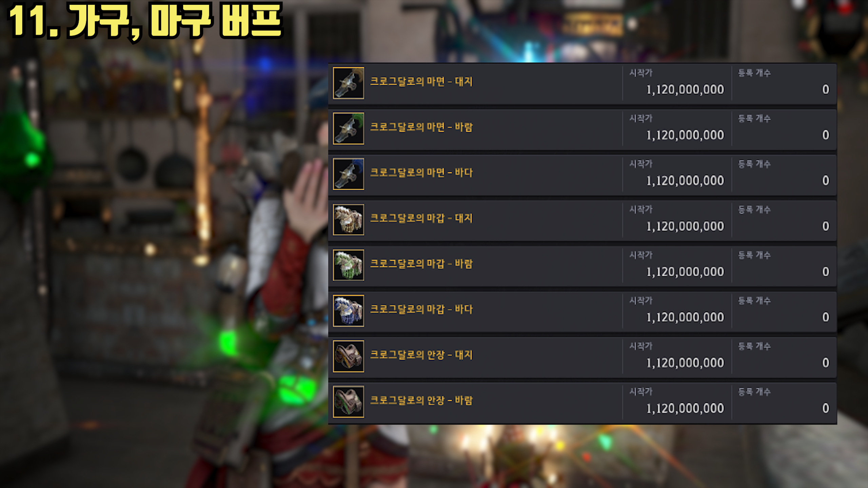Select item name 크로그달로의 마갑 - 대지

421,218
